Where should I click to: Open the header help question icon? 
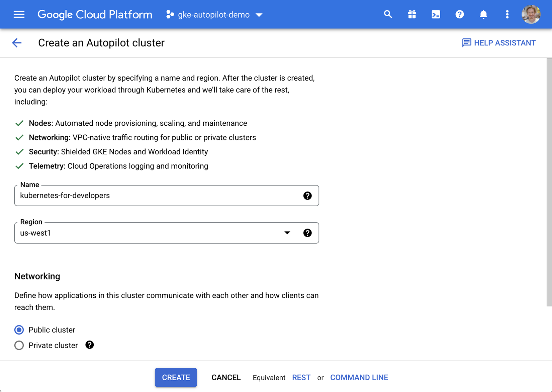[x=459, y=14]
